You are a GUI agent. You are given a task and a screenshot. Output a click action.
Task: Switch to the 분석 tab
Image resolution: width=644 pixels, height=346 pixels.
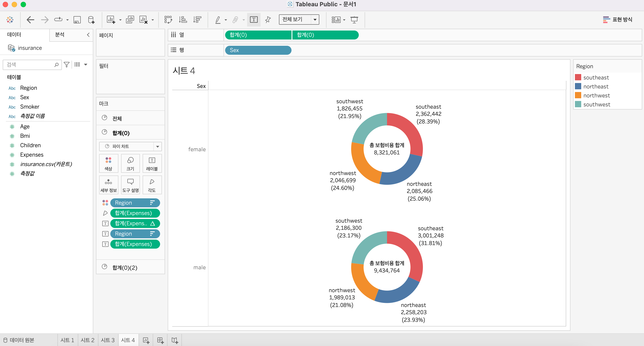click(60, 35)
